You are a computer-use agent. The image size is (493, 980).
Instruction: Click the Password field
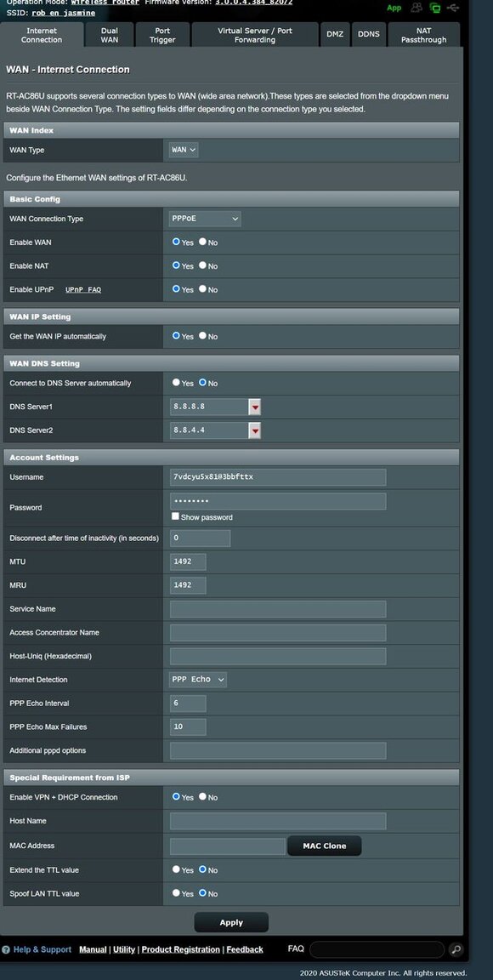point(278,501)
